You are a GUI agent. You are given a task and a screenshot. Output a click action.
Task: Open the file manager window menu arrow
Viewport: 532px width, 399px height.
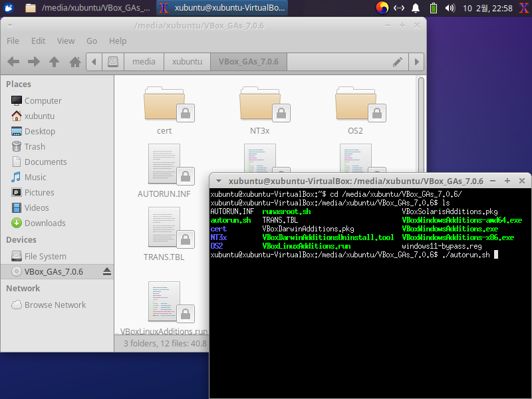(x=10, y=26)
